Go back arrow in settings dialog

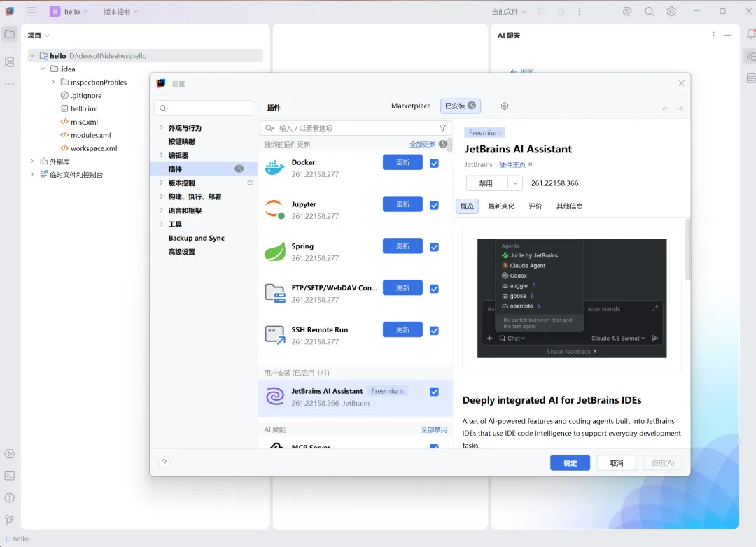coord(666,109)
